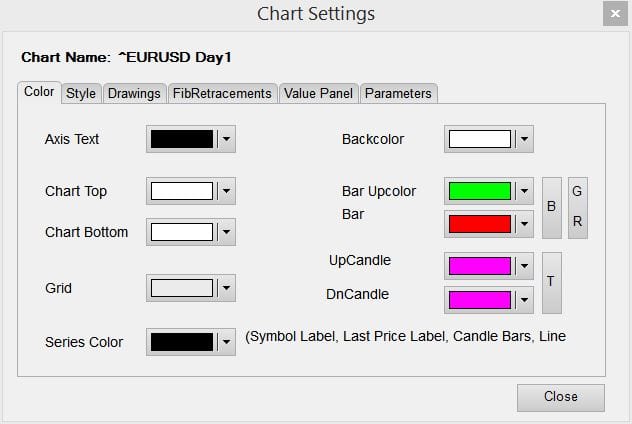Open the Parameters tab
This screenshot has height=424, width=632.
pos(398,94)
